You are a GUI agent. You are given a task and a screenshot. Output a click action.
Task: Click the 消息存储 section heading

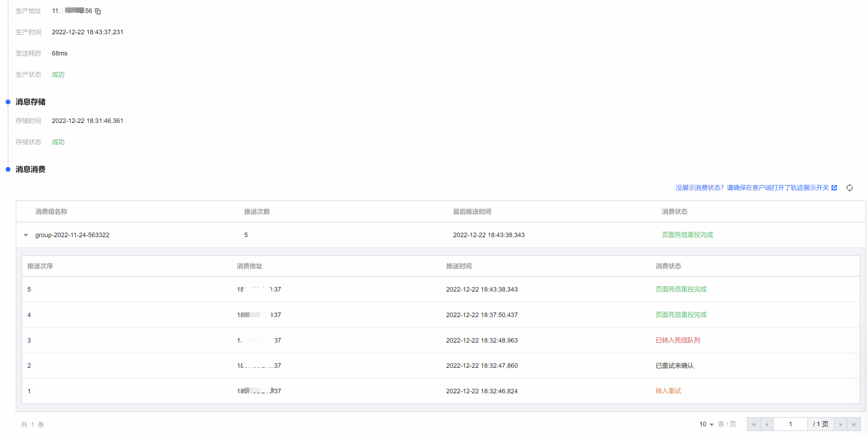30,102
